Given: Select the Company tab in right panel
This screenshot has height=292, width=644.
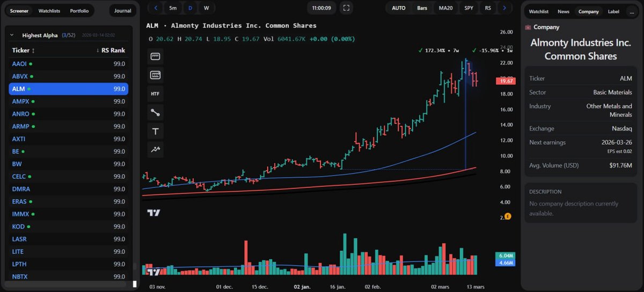Looking at the screenshot, I should point(589,11).
